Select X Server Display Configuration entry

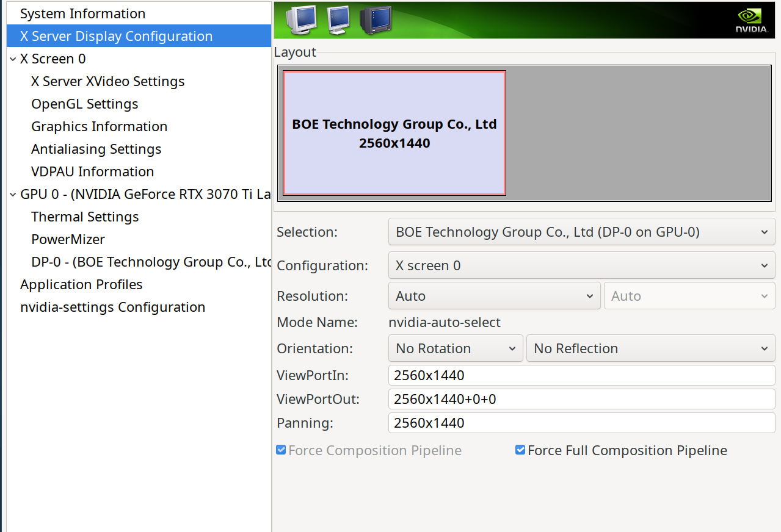point(139,36)
